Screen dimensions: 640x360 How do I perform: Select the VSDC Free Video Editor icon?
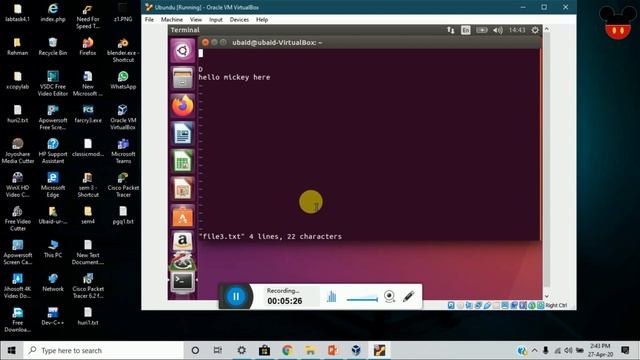coord(53,83)
